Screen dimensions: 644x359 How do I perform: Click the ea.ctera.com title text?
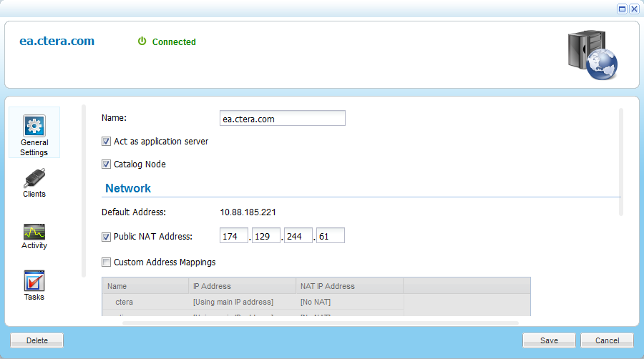coord(57,41)
